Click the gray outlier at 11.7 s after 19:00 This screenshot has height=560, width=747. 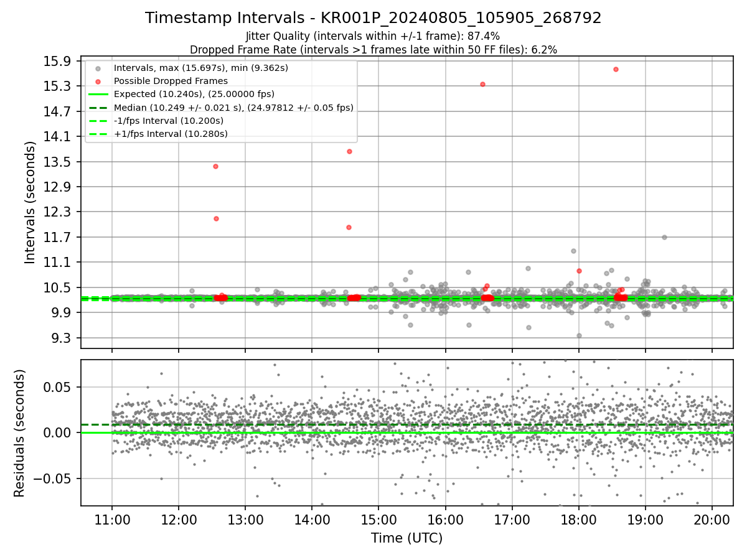coord(664,237)
